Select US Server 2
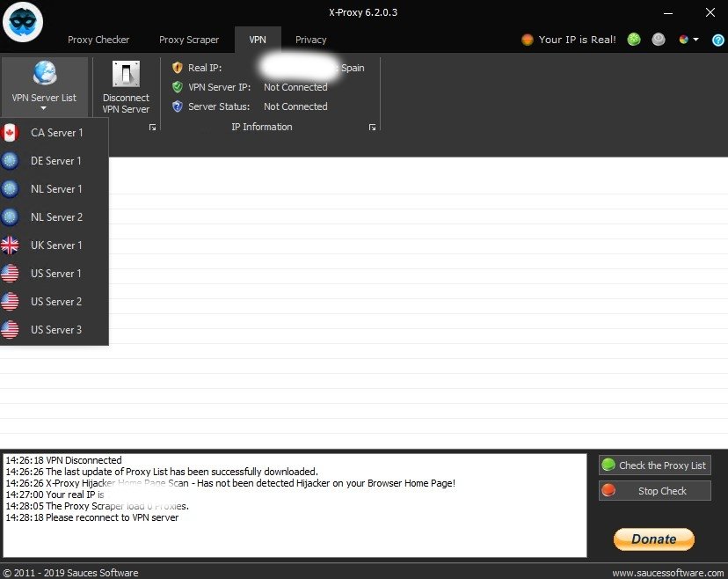The width and height of the screenshot is (728, 579). tap(55, 302)
